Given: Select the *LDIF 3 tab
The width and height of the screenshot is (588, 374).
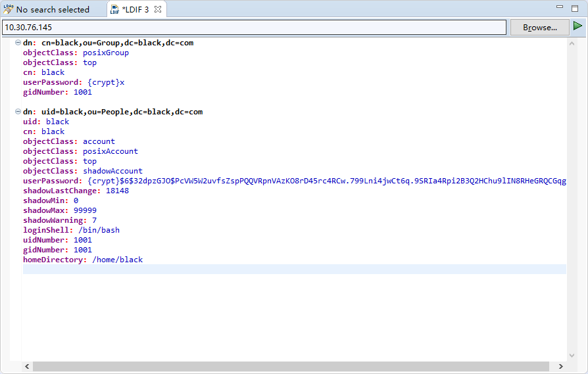Looking at the screenshot, I should click(135, 9).
